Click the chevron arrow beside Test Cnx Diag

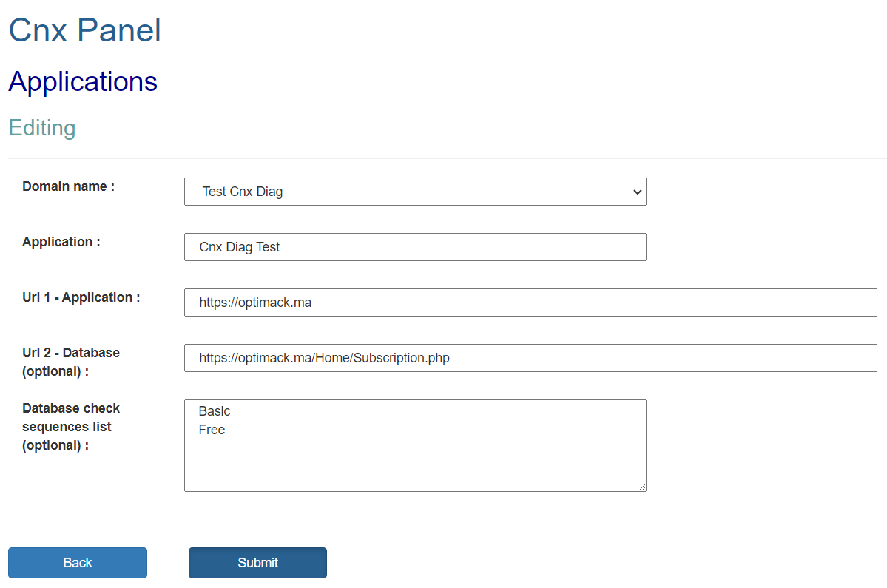[x=637, y=192]
